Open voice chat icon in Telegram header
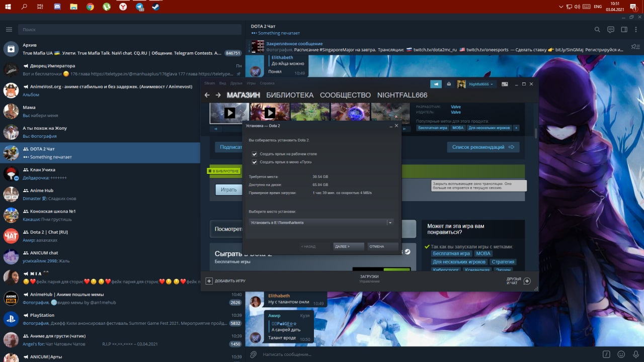Viewport: 644px width, 362px height. pyautogui.click(x=611, y=30)
